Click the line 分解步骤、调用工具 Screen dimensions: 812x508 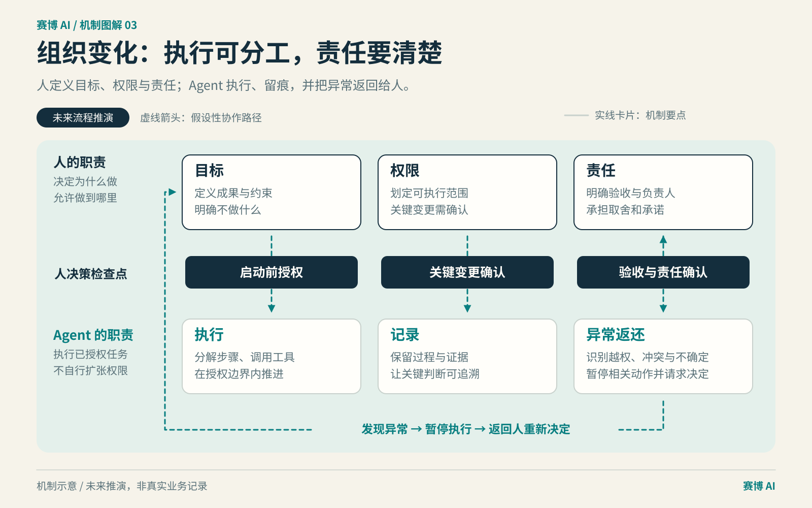245,357
